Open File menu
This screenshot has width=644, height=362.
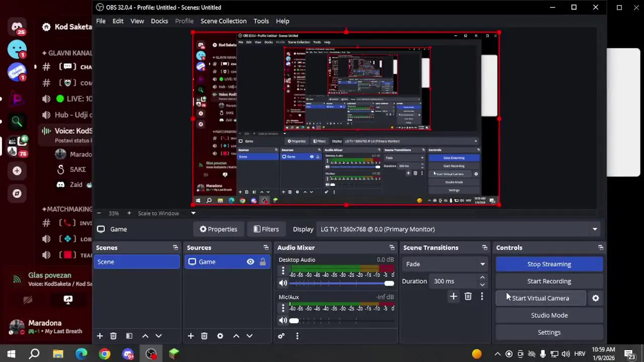pos(101,21)
